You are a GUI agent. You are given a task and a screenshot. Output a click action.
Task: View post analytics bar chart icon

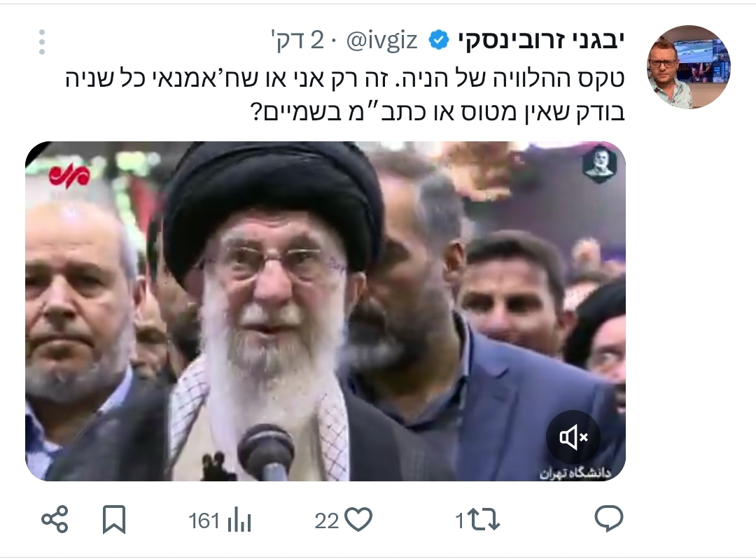click(239, 520)
